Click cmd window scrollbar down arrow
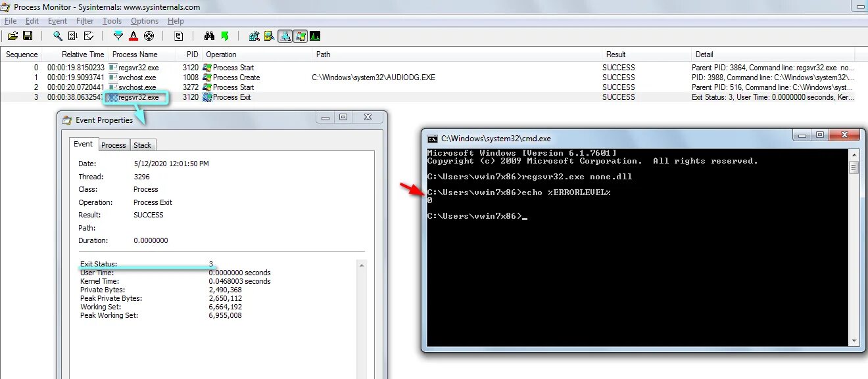 click(854, 341)
